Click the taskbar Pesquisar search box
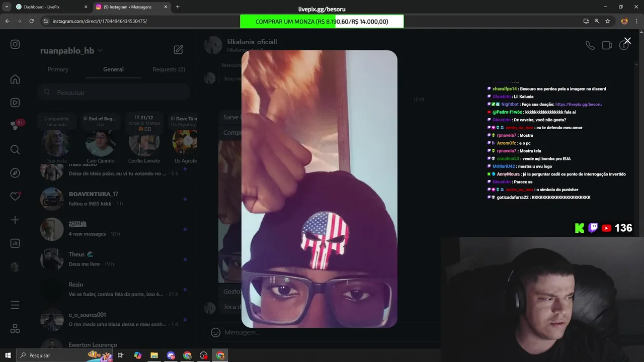This screenshot has height=362, width=644. pyautogui.click(x=65, y=355)
